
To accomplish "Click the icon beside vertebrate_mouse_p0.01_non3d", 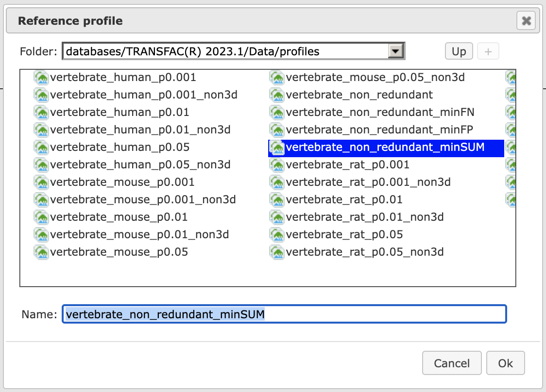I will coord(41,235).
